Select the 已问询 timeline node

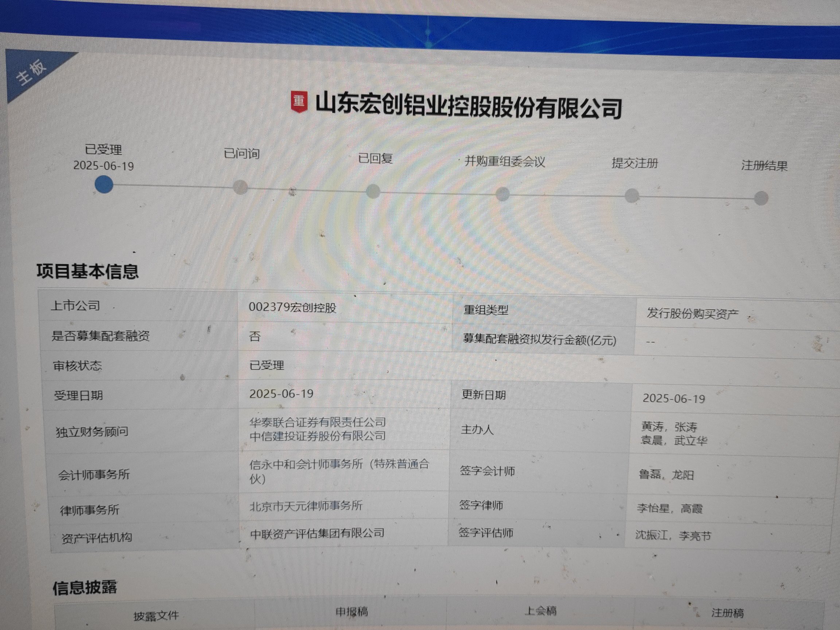click(240, 187)
